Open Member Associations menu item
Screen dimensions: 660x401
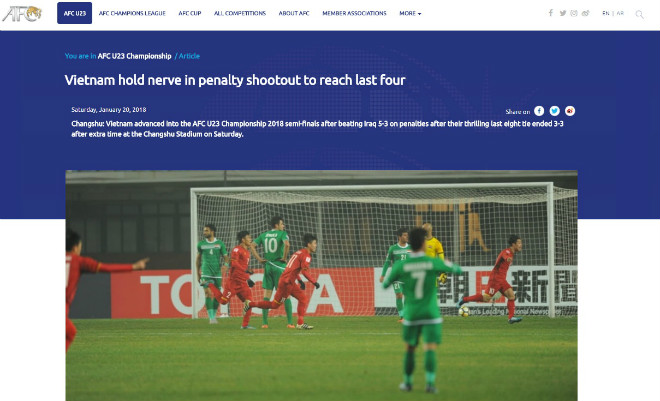tap(354, 13)
